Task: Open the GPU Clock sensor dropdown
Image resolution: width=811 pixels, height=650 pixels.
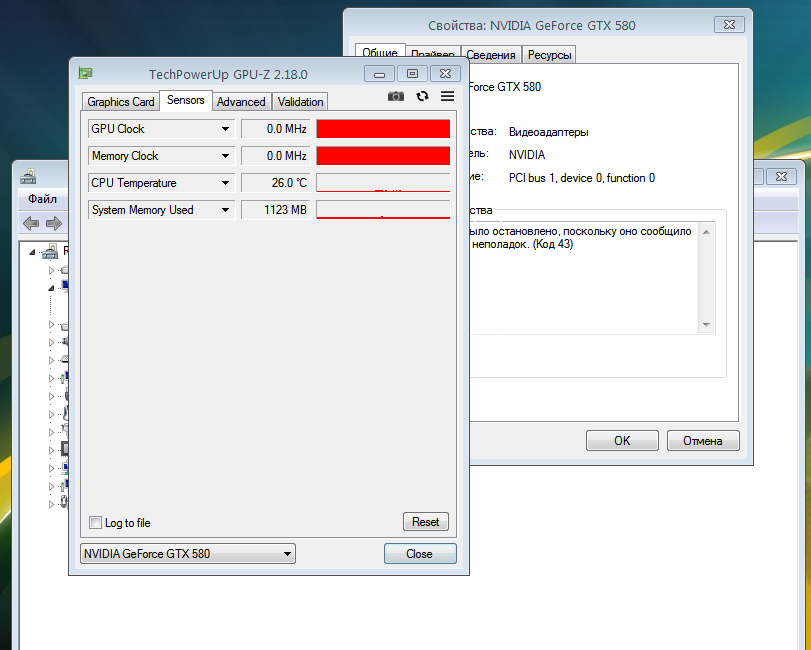Action: (x=226, y=129)
